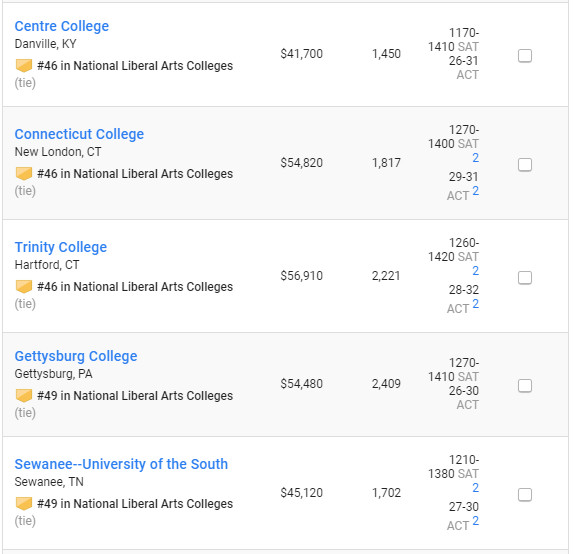
Task: Enable the Sewanee compare checkbox
Action: (525, 494)
